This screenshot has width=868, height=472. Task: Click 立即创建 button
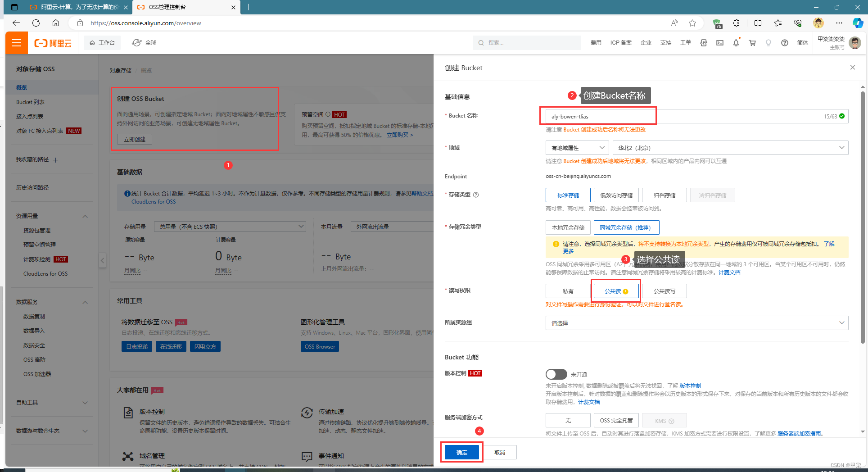coord(135,139)
